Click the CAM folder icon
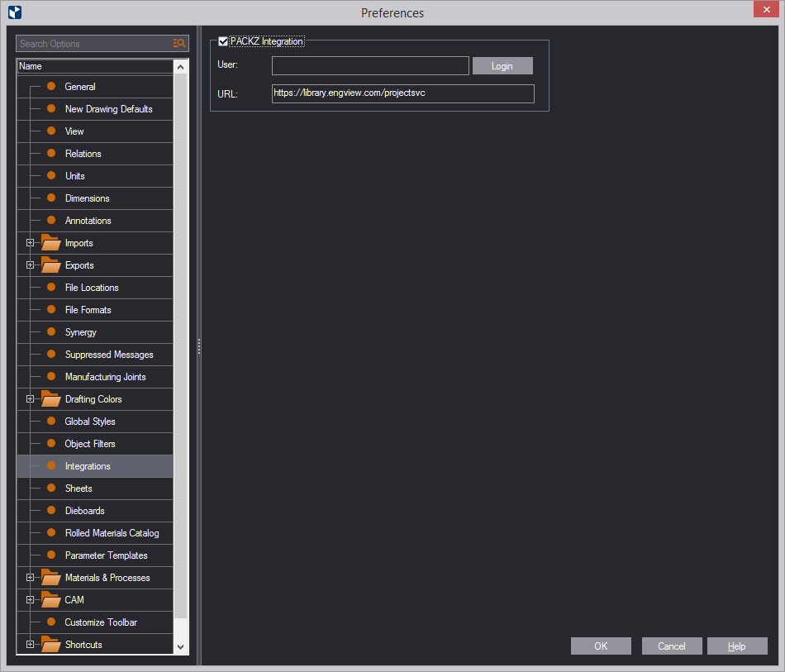The image size is (785, 672). 50,600
